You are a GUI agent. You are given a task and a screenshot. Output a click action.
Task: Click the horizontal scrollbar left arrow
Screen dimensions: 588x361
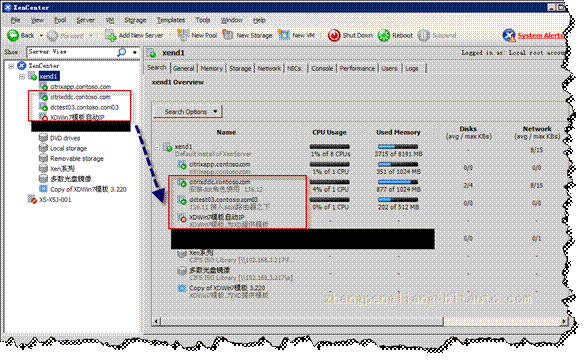[157, 321]
